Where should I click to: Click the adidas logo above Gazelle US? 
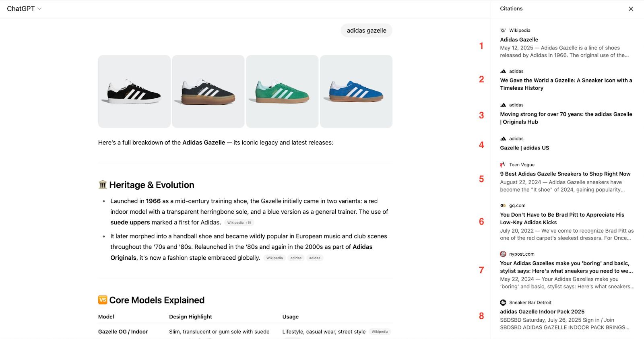click(x=503, y=139)
